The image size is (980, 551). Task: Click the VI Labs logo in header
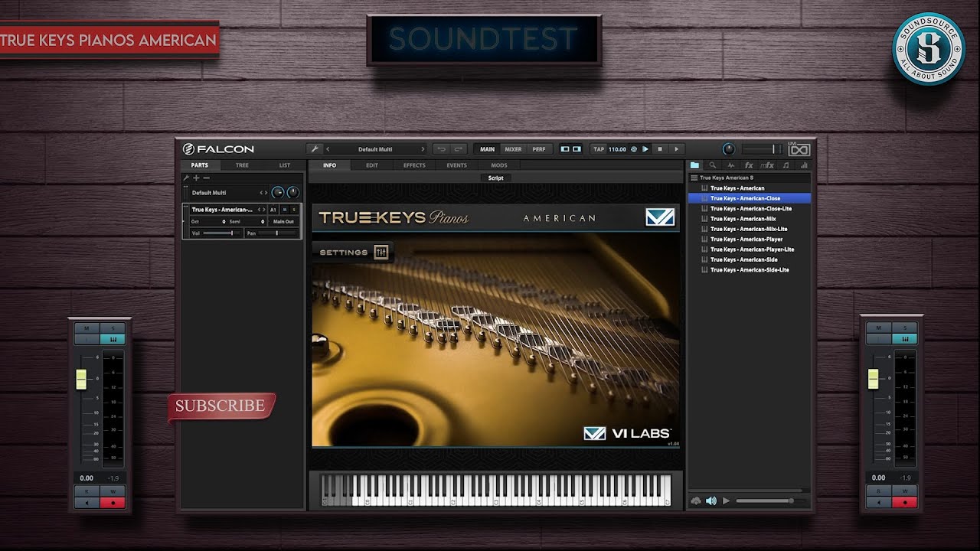[x=660, y=217]
